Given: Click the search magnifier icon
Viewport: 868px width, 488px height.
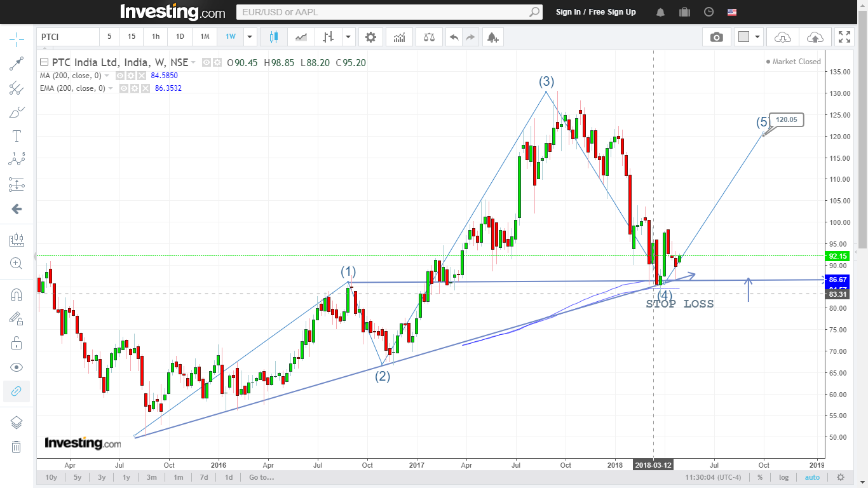Looking at the screenshot, I should coord(534,12).
